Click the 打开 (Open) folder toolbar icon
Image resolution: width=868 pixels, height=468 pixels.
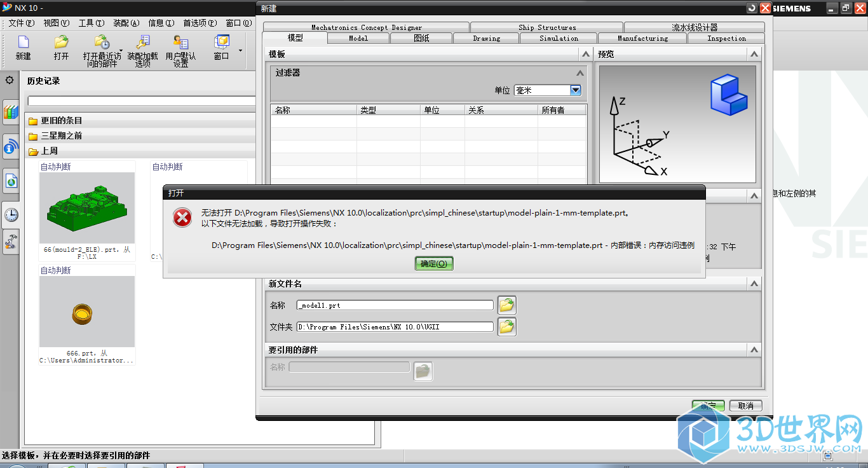coord(61,49)
